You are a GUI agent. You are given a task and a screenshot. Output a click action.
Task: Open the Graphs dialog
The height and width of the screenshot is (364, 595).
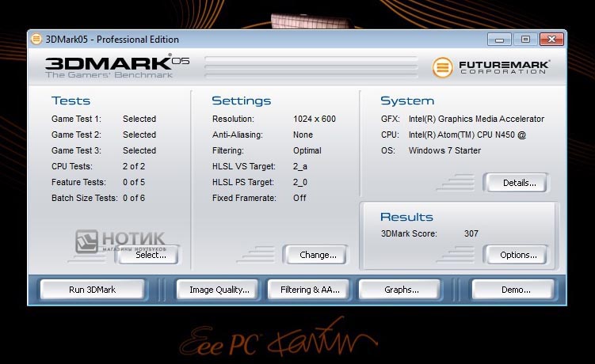(401, 290)
